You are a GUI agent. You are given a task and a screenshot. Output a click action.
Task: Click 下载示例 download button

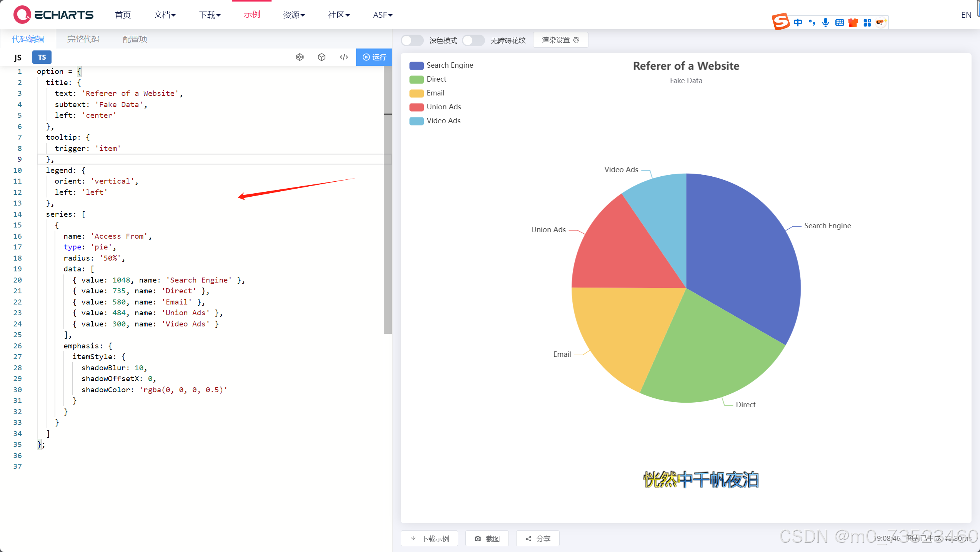[429, 538]
